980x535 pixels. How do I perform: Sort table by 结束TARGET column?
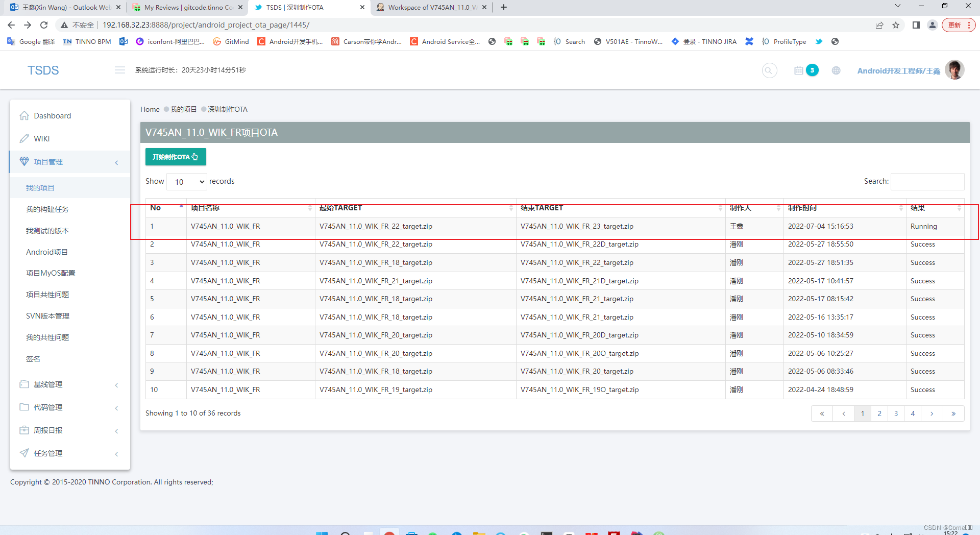(x=621, y=208)
